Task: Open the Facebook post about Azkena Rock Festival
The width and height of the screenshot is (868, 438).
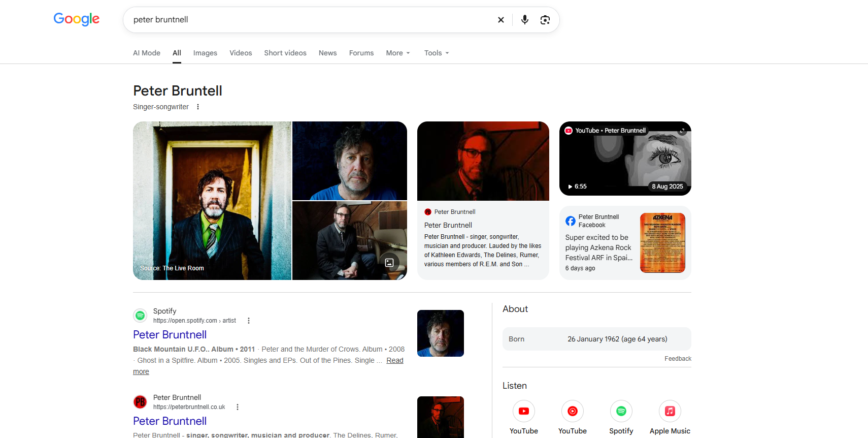Action: [x=599, y=247]
